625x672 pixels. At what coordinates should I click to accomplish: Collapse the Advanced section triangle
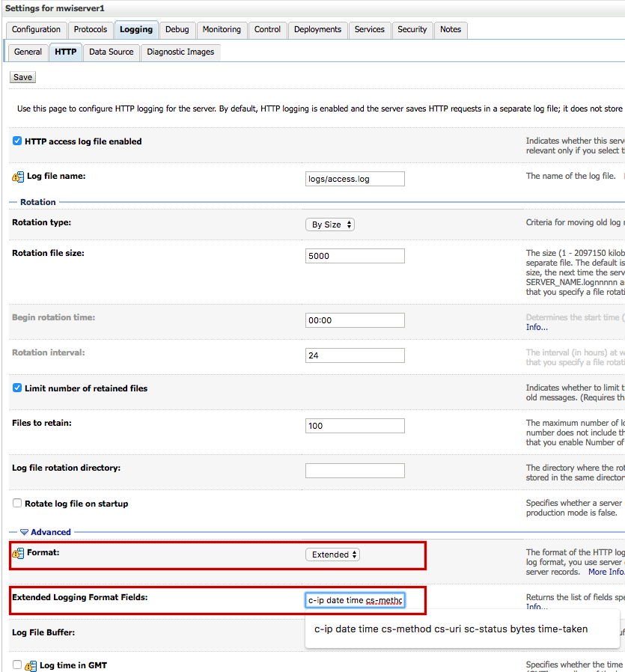coord(25,532)
